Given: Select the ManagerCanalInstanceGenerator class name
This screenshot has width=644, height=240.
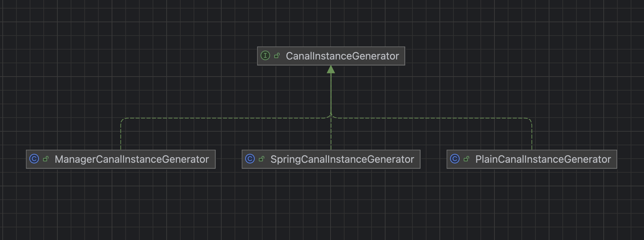Looking at the screenshot, I should pyautogui.click(x=132, y=159).
